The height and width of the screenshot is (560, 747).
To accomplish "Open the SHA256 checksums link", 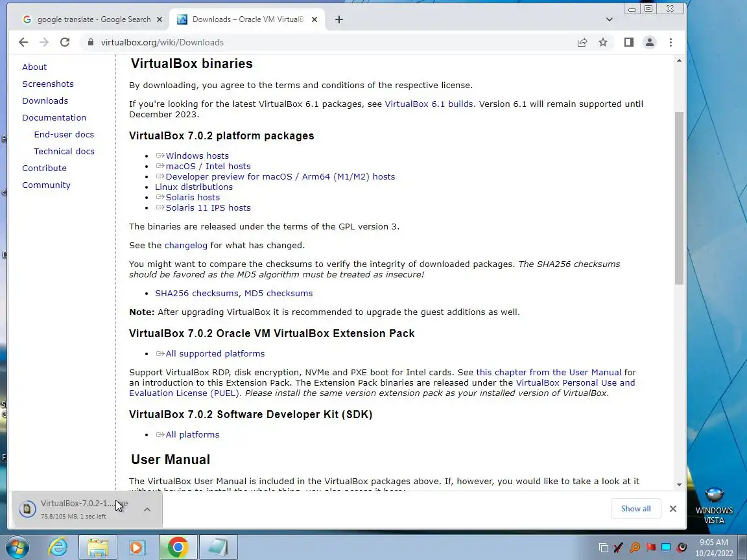I will 198,294.
